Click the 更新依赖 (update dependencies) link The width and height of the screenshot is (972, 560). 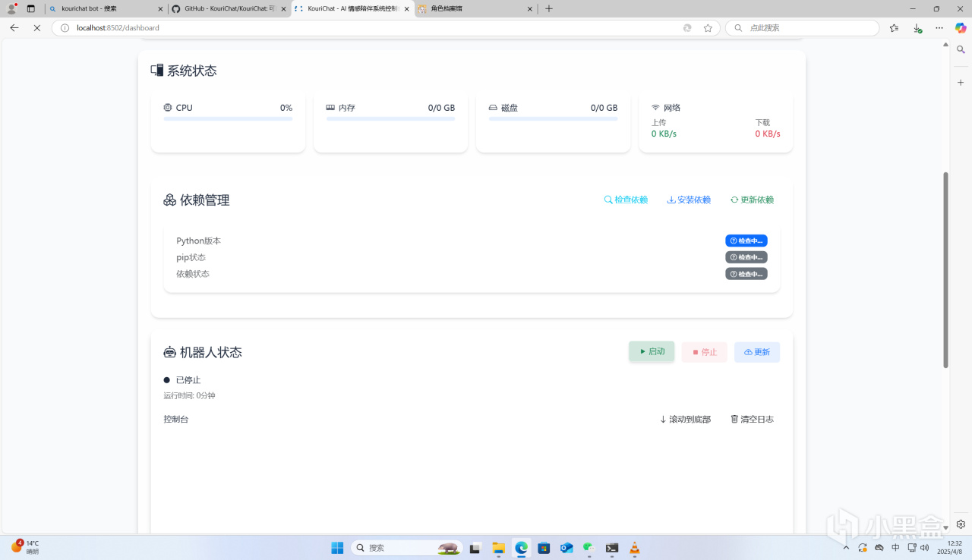click(x=752, y=200)
